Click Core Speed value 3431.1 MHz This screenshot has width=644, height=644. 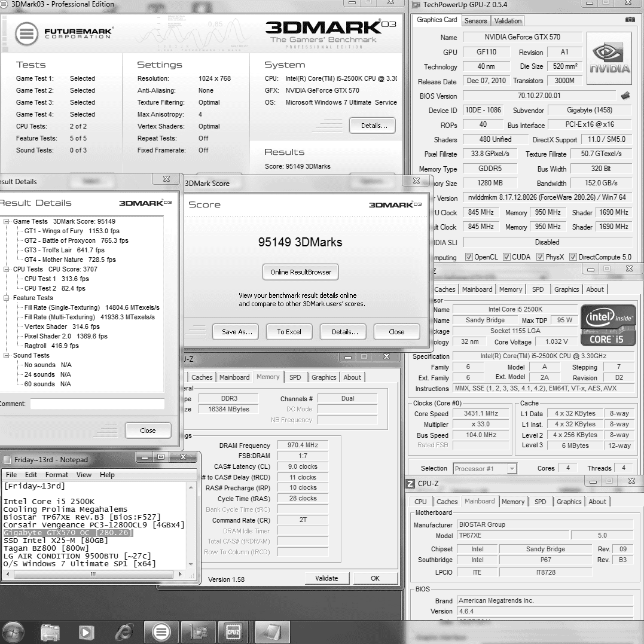click(x=481, y=413)
